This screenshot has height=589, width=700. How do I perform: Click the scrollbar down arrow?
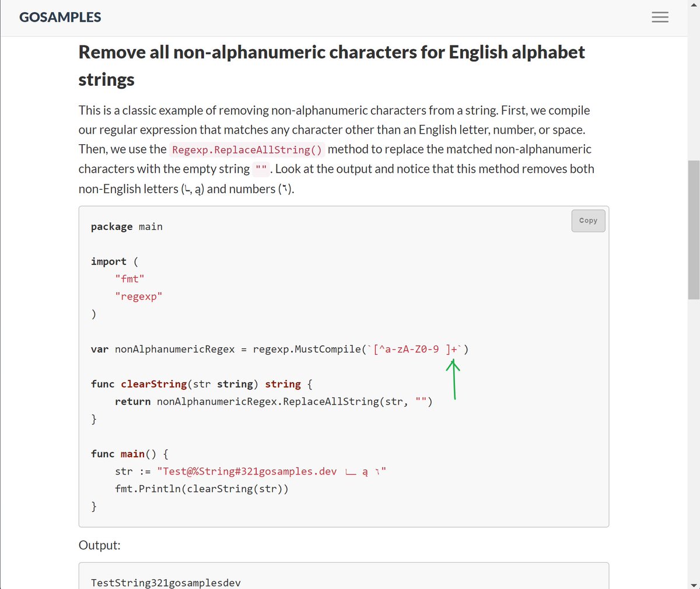(x=693, y=584)
